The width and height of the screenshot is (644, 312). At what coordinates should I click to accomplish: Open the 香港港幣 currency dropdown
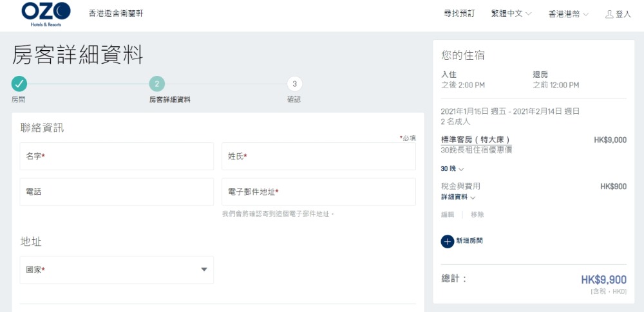[568, 14]
